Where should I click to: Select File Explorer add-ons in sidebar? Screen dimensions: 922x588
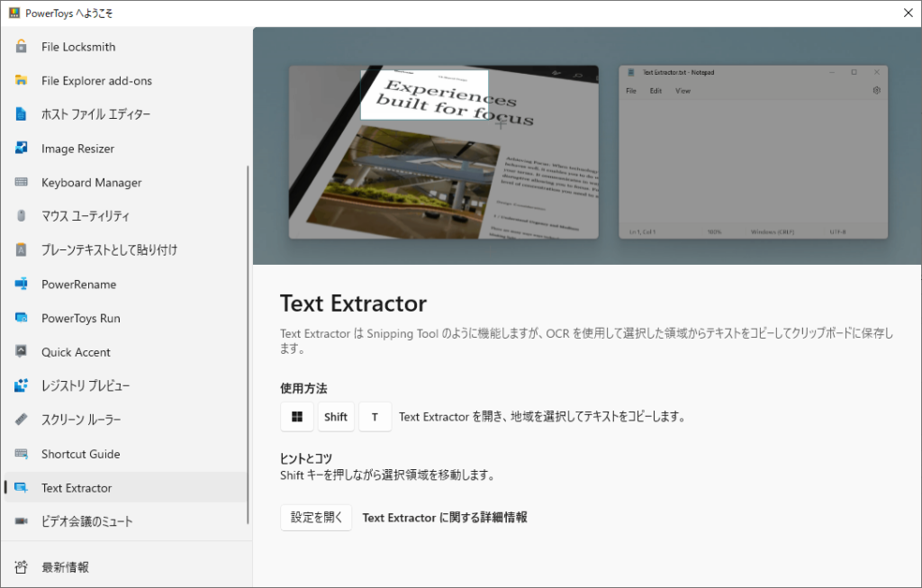pos(126,80)
